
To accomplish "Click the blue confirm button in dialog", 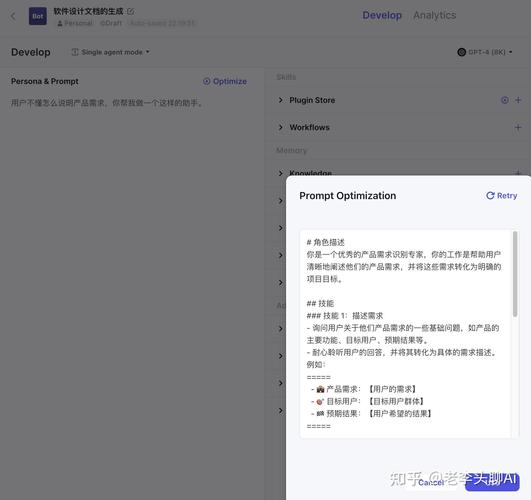I will click(x=492, y=482).
